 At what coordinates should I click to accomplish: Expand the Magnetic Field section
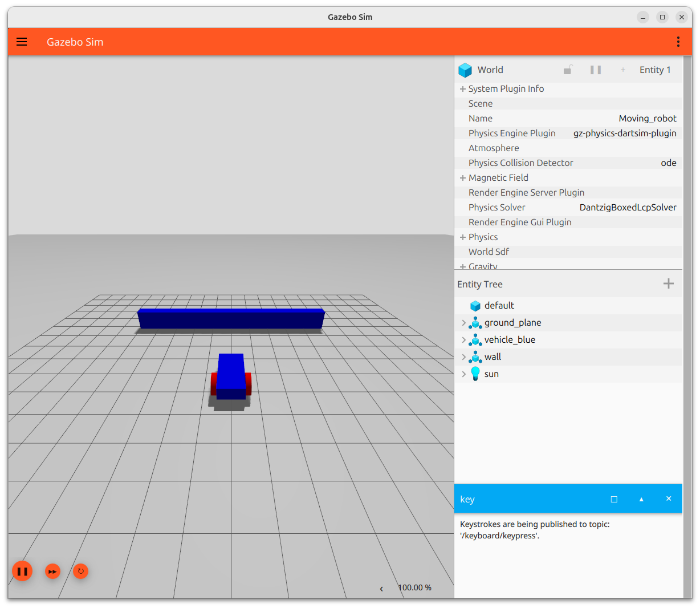click(x=463, y=178)
